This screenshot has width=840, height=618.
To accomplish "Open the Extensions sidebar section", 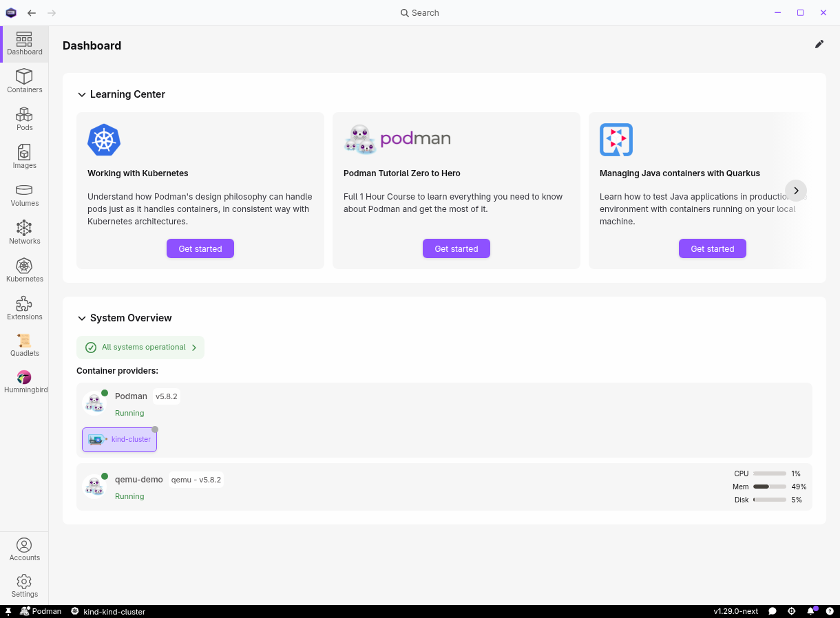I will coord(24,308).
